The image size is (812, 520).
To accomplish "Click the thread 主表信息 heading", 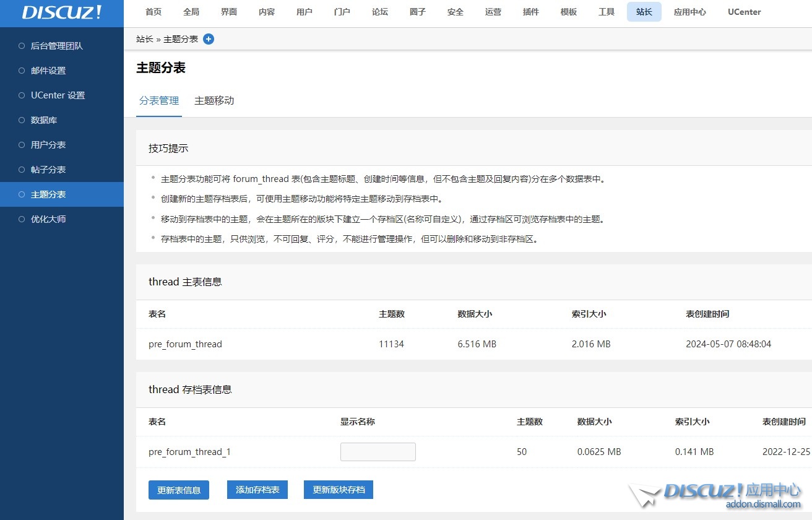I will (x=185, y=282).
